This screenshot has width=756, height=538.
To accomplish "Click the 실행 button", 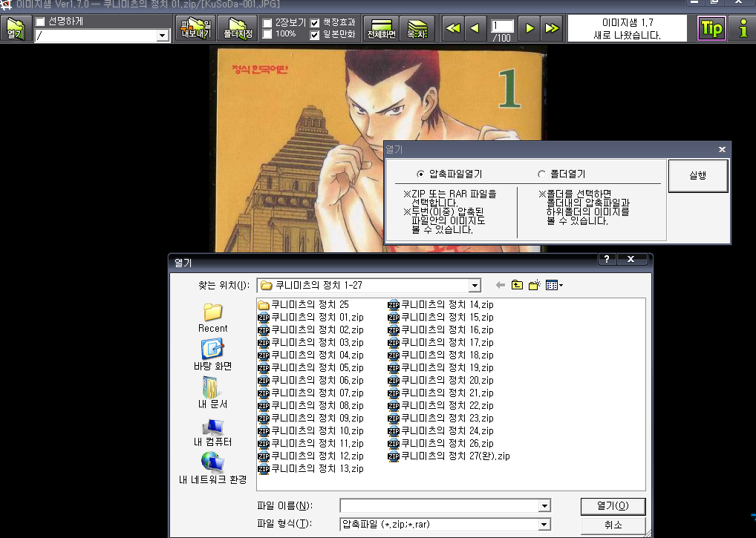I will pos(697,176).
